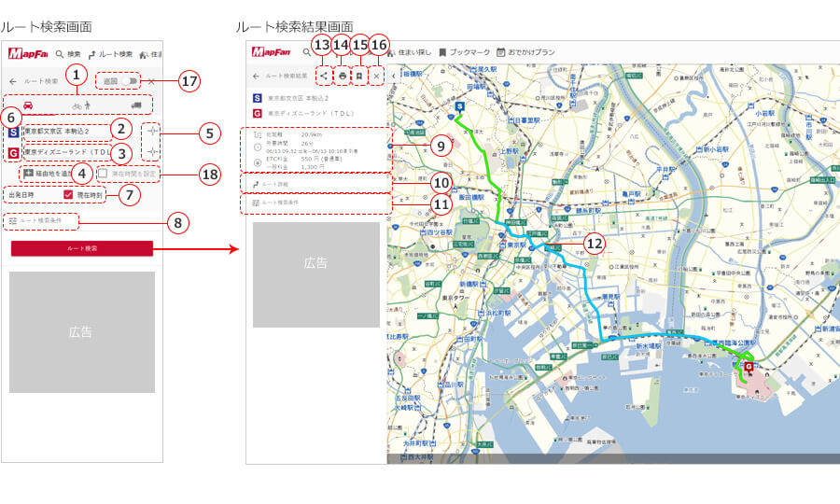Screen dimensions: 840x504
Task: Expand ルート検索条件 in the search screen
Action: click(x=41, y=220)
